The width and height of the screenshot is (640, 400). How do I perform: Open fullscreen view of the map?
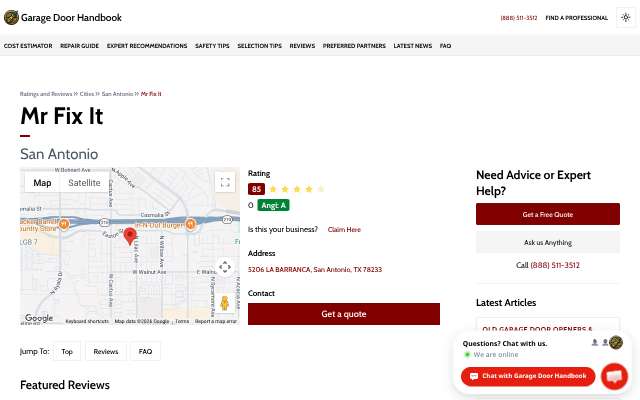pyautogui.click(x=225, y=182)
